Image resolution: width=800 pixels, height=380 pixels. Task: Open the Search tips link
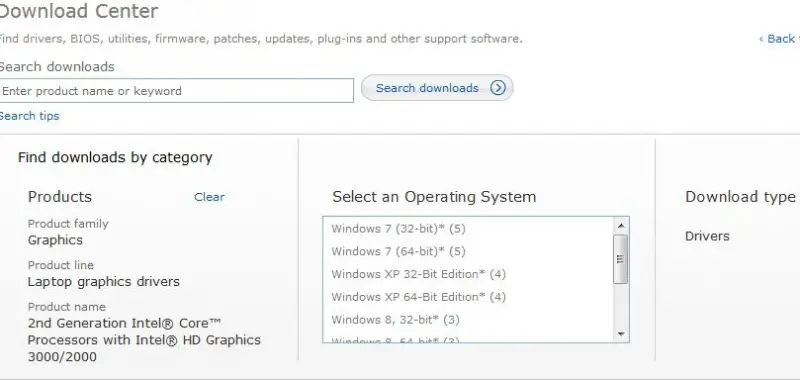pos(30,116)
